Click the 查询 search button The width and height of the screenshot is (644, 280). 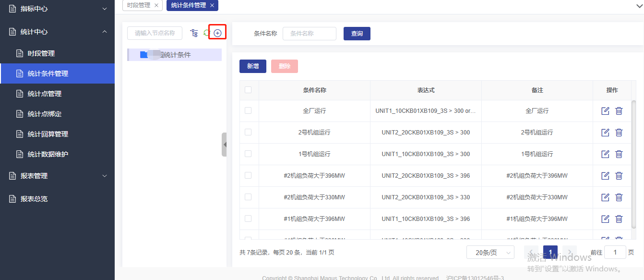[x=357, y=34]
